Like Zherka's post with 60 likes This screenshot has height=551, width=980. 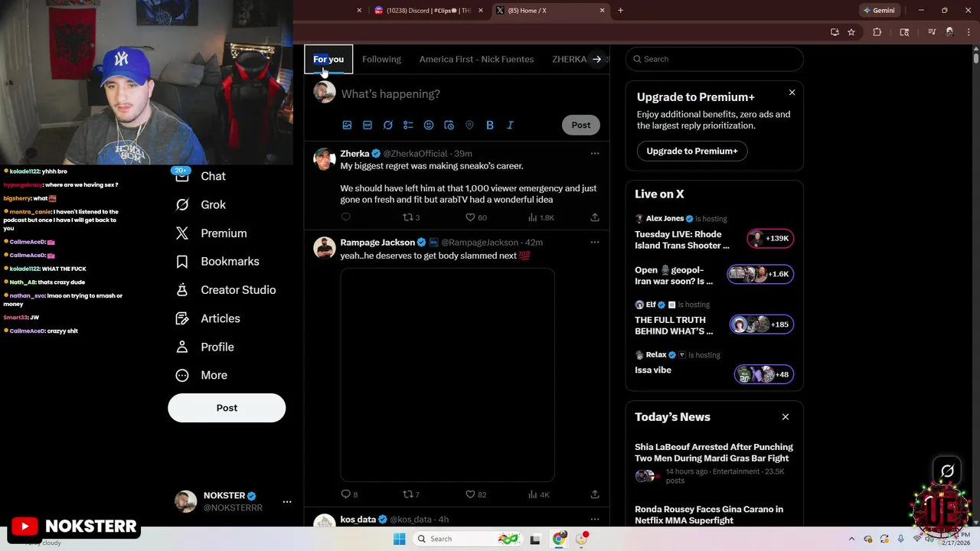475,217
